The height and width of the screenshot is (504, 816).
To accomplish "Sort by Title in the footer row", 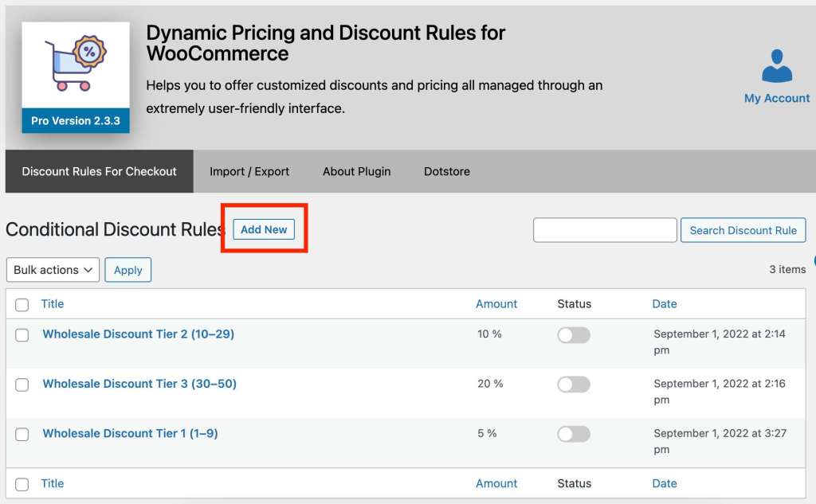I will [x=53, y=483].
